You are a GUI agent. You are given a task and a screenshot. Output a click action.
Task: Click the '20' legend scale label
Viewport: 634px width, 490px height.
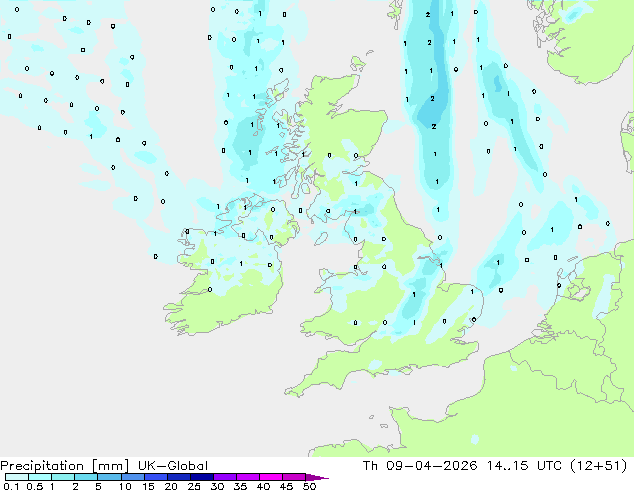(x=171, y=486)
